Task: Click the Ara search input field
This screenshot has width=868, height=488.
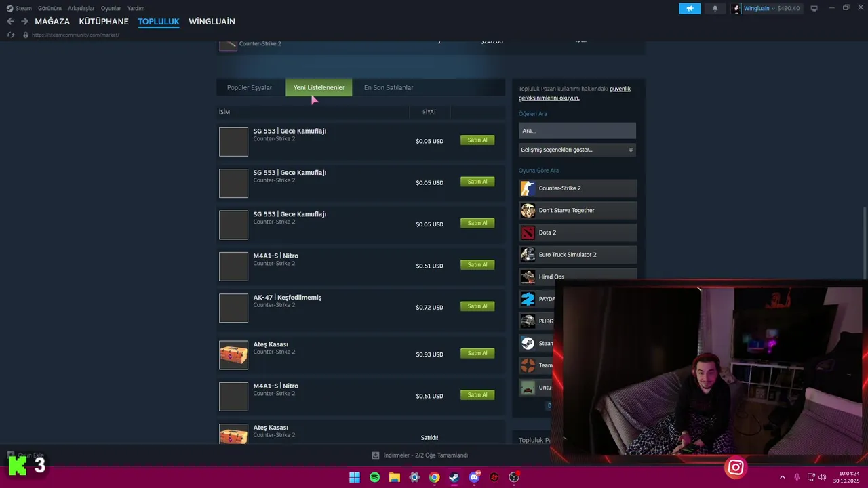Action: click(x=577, y=131)
